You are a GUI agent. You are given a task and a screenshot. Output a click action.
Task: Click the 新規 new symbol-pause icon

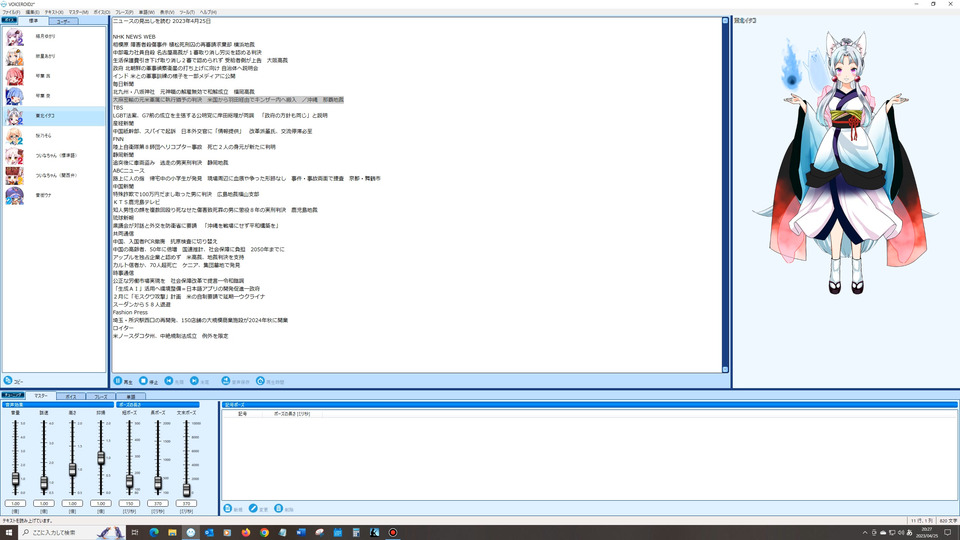[228, 508]
